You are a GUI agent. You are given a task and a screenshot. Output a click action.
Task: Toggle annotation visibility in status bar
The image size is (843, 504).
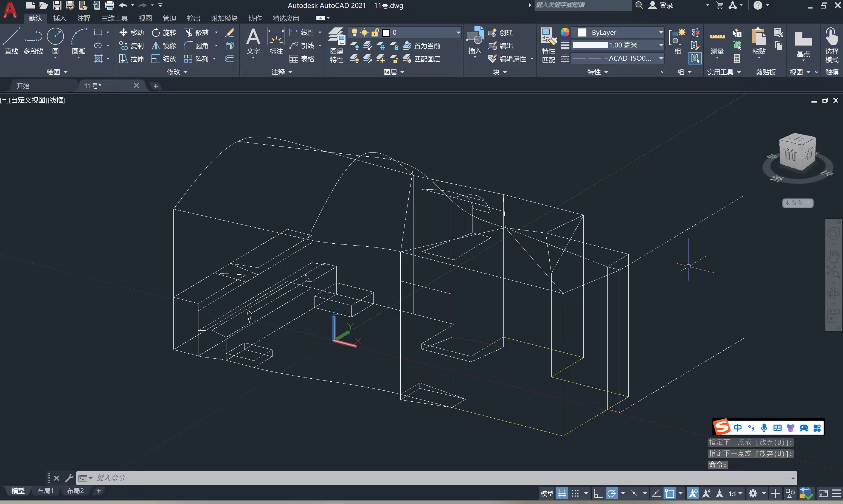click(693, 493)
